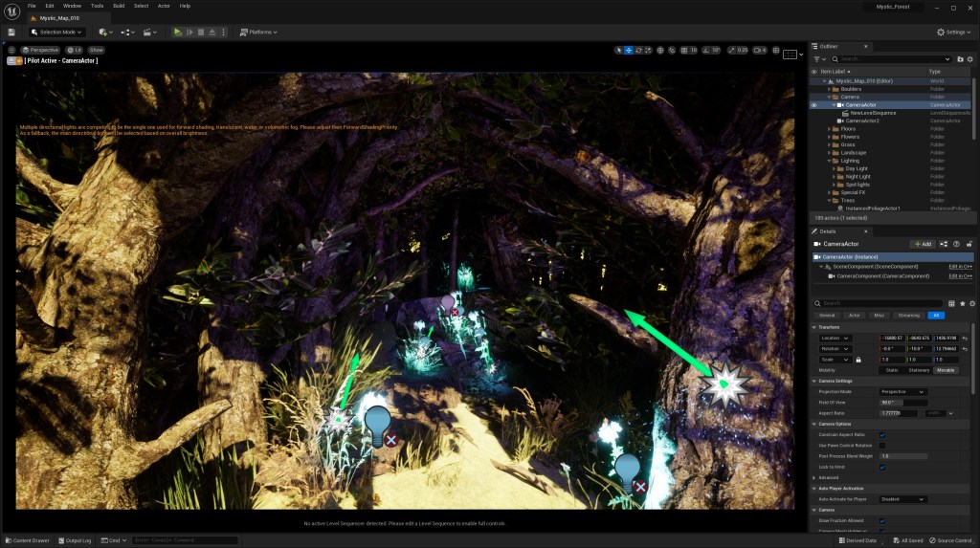
Task: Open the Platforms dropdown
Action: (x=258, y=32)
